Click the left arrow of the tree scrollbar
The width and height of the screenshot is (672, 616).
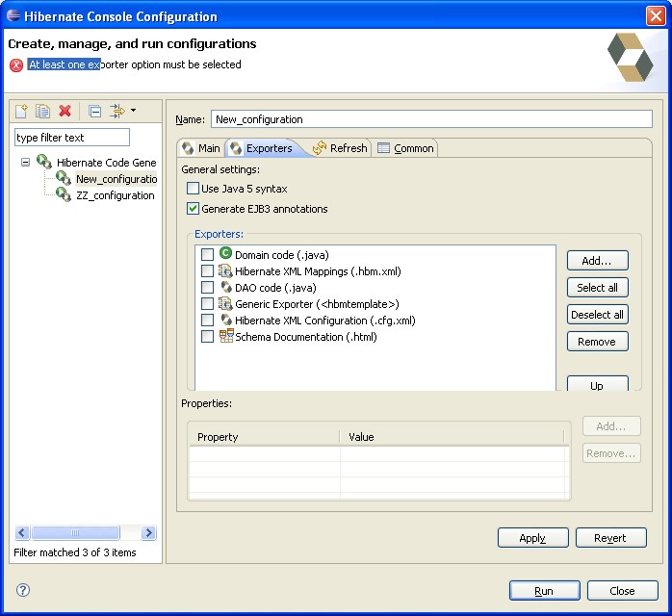click(22, 532)
